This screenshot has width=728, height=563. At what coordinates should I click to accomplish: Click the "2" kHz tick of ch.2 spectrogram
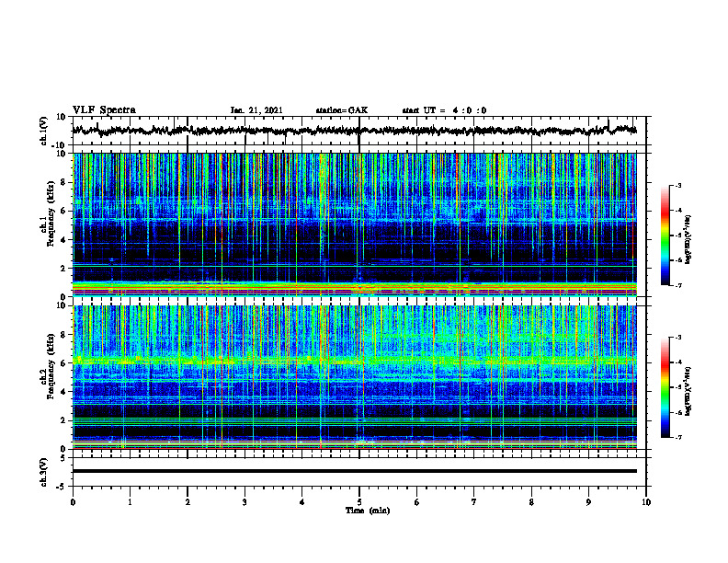[x=63, y=420]
